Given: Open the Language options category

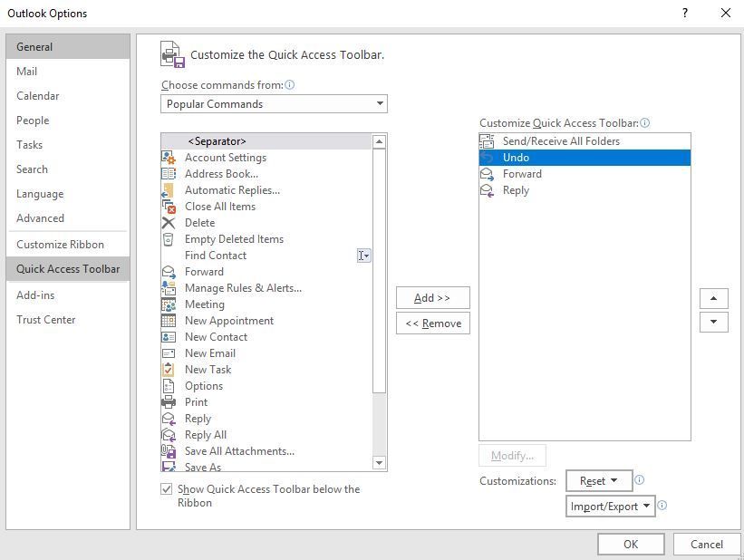Looking at the screenshot, I should tap(68, 194).
